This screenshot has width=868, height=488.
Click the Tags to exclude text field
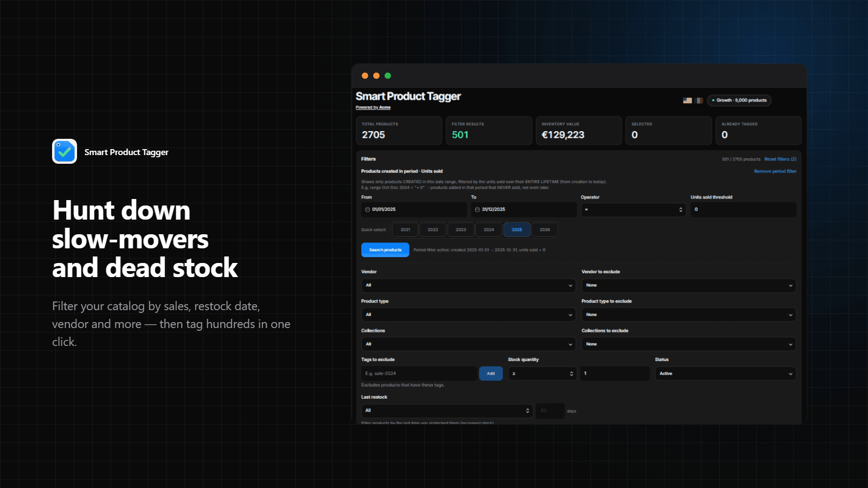coord(419,374)
